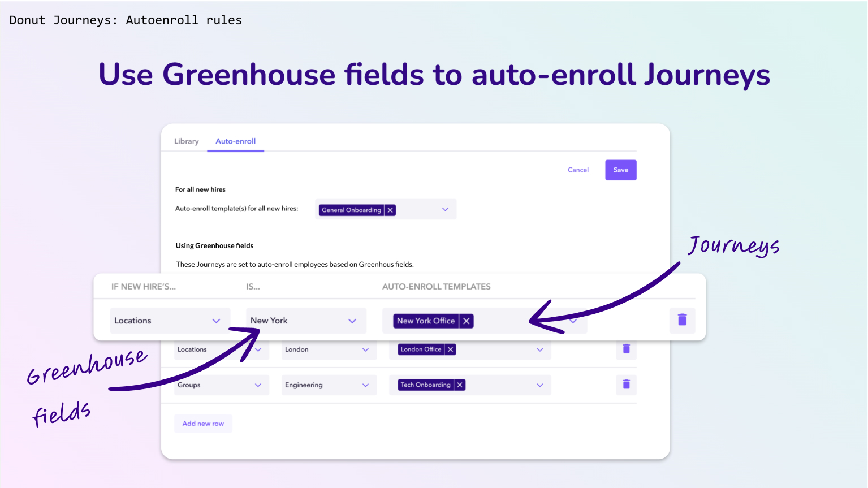Remove the General Onboarding template tag

click(x=390, y=210)
